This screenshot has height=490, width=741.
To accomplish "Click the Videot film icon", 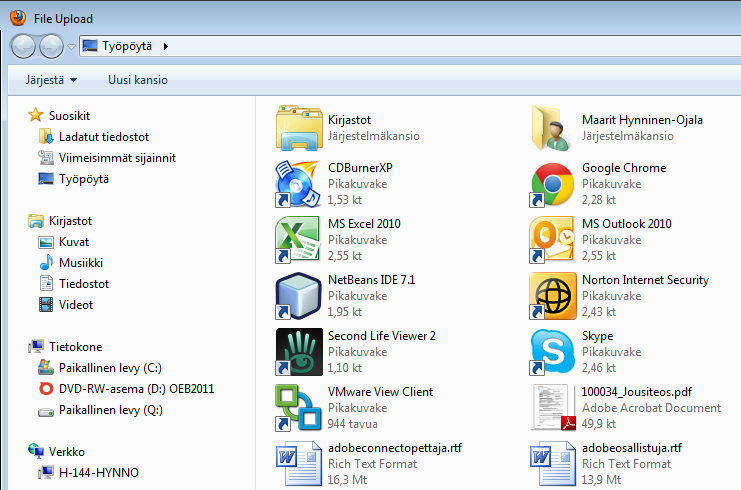I will (x=46, y=304).
